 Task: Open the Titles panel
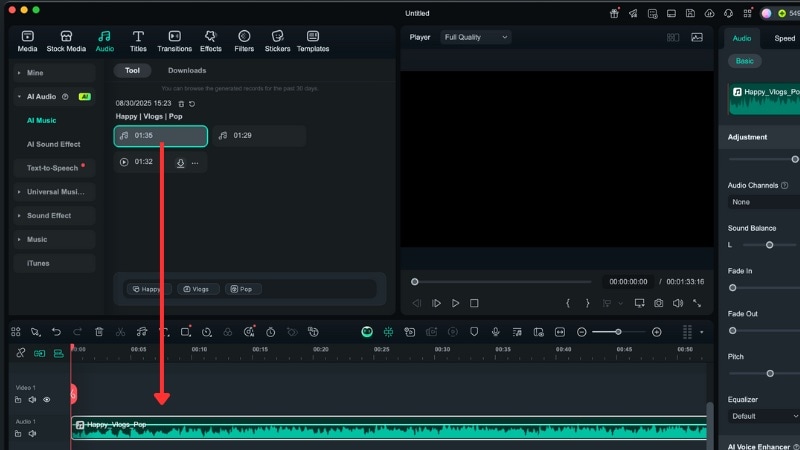click(138, 41)
